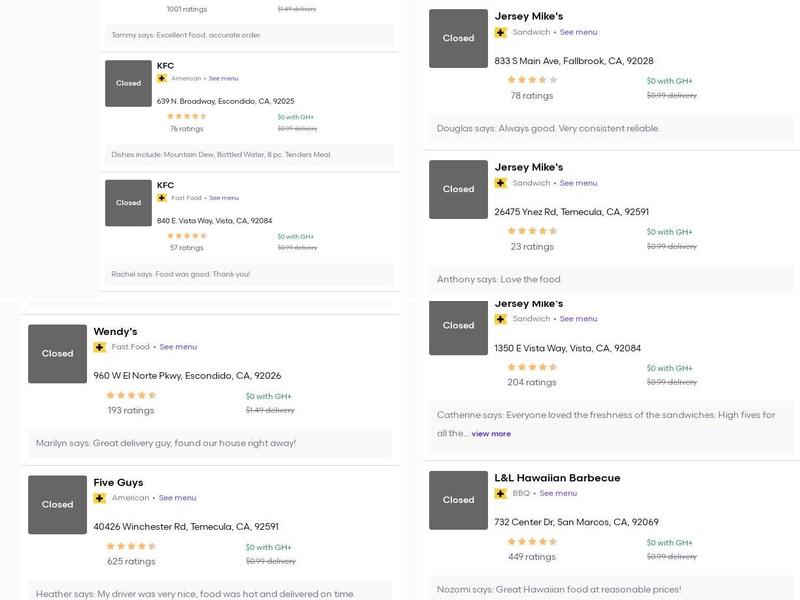Click the Five Guys Closed thumbnail
The height and width of the screenshot is (600, 800).
pos(58,505)
